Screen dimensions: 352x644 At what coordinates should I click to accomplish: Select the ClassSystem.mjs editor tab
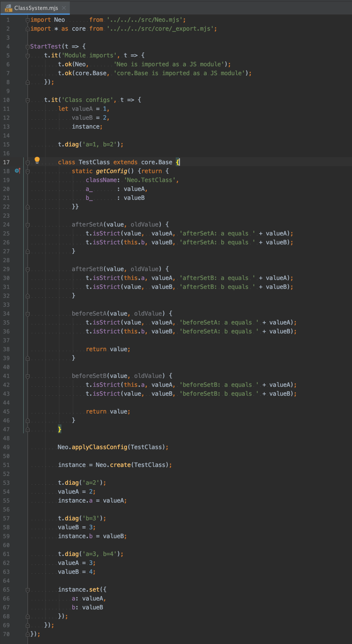(x=36, y=8)
